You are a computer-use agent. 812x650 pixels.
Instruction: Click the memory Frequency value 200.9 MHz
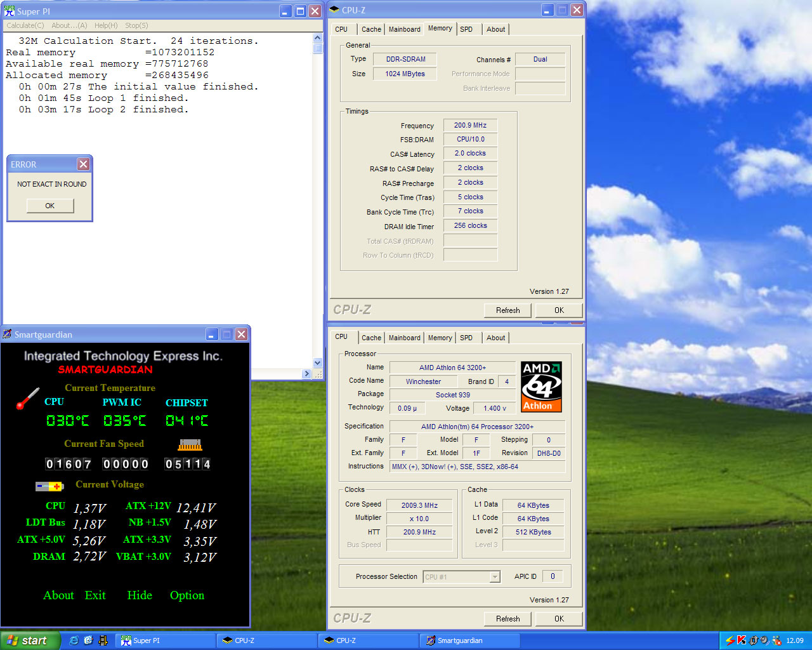coord(470,125)
